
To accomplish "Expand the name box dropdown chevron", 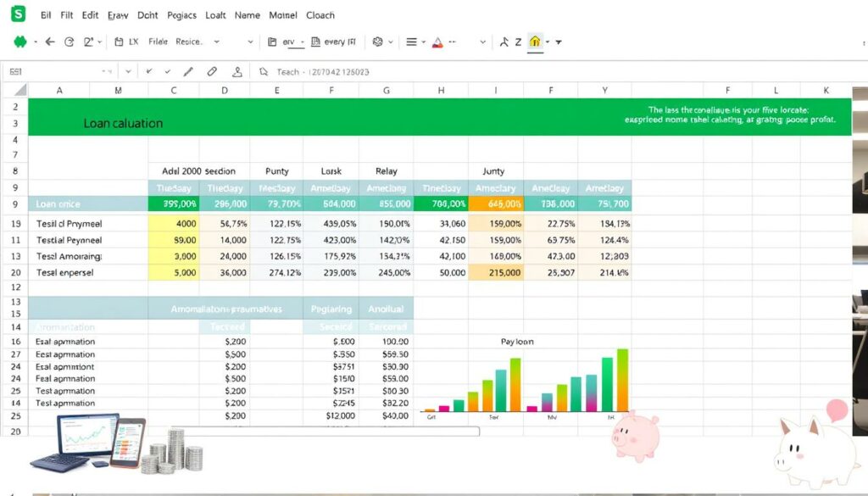I will point(128,71).
